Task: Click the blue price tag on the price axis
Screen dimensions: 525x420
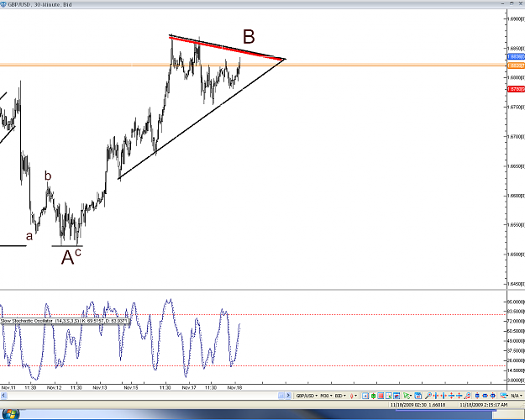Action: coord(516,56)
